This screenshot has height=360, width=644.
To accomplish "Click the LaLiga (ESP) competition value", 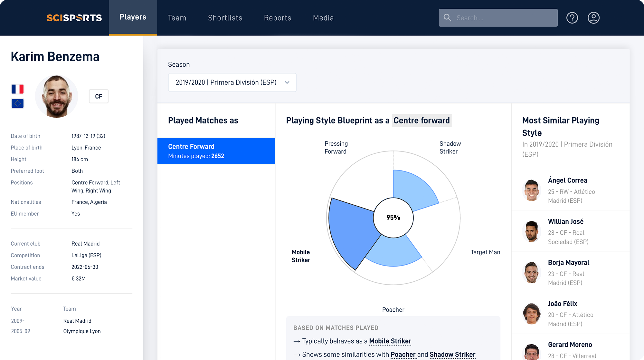I will 86,255.
